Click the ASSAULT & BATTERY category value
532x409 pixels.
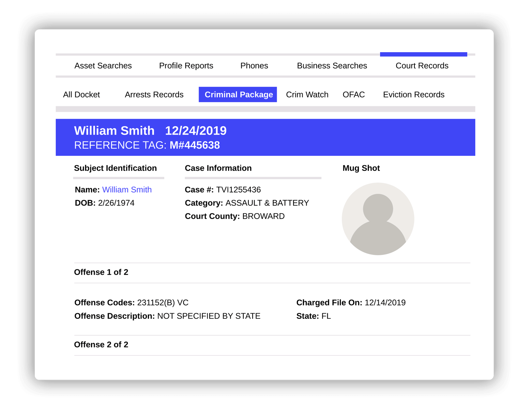[267, 203]
